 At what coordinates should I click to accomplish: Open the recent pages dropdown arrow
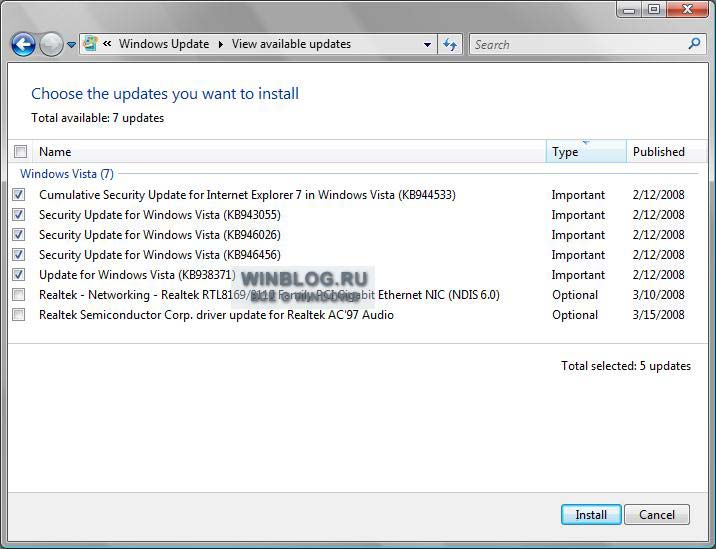[x=71, y=45]
